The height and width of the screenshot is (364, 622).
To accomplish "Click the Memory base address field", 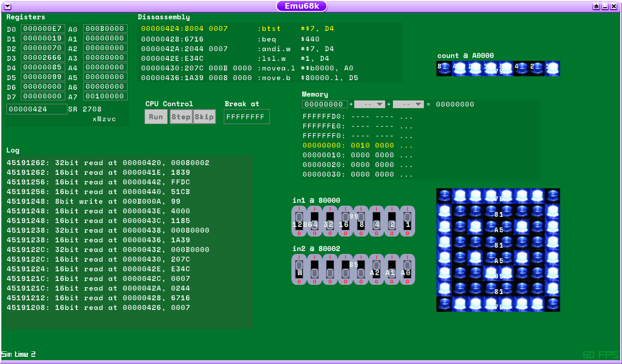I will (325, 104).
